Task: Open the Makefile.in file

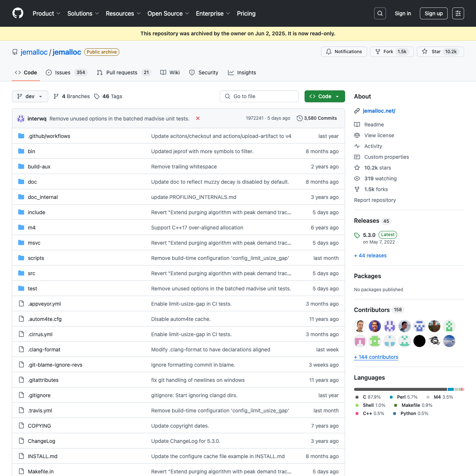Action: (41, 472)
